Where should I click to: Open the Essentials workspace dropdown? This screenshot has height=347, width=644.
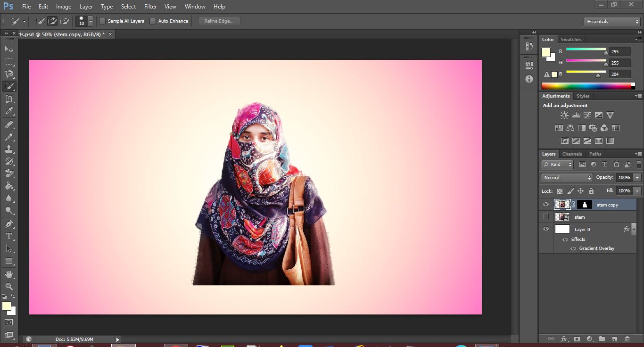(x=611, y=22)
